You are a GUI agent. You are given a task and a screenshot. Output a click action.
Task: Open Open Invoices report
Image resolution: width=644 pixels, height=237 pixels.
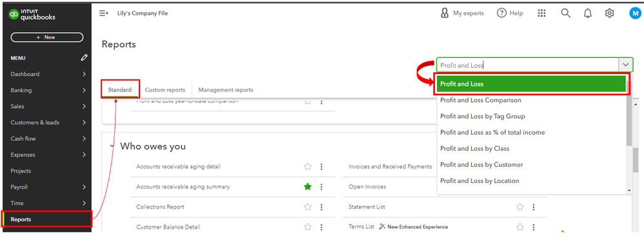[x=367, y=187]
